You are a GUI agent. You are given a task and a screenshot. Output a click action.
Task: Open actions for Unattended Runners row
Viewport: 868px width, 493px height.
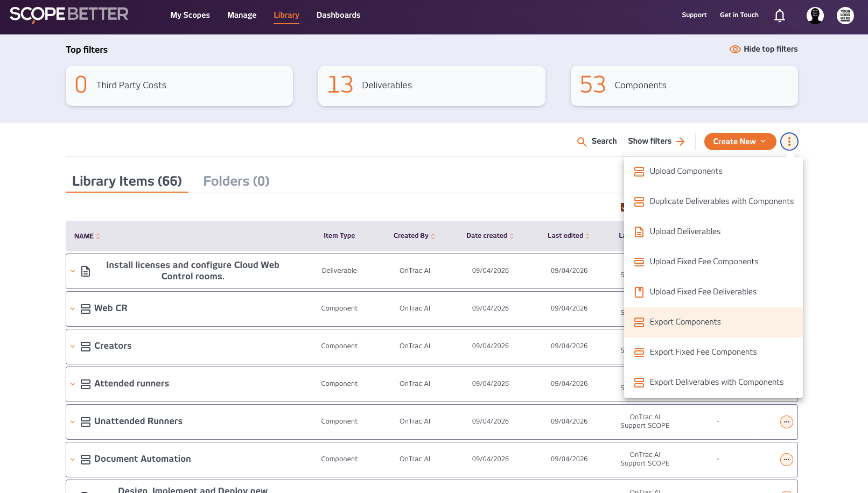coord(786,422)
